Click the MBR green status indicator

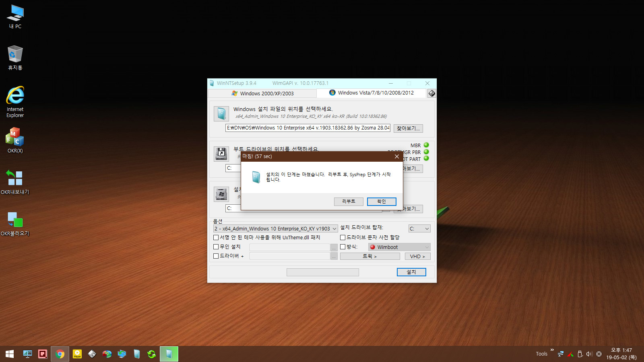pyautogui.click(x=426, y=145)
